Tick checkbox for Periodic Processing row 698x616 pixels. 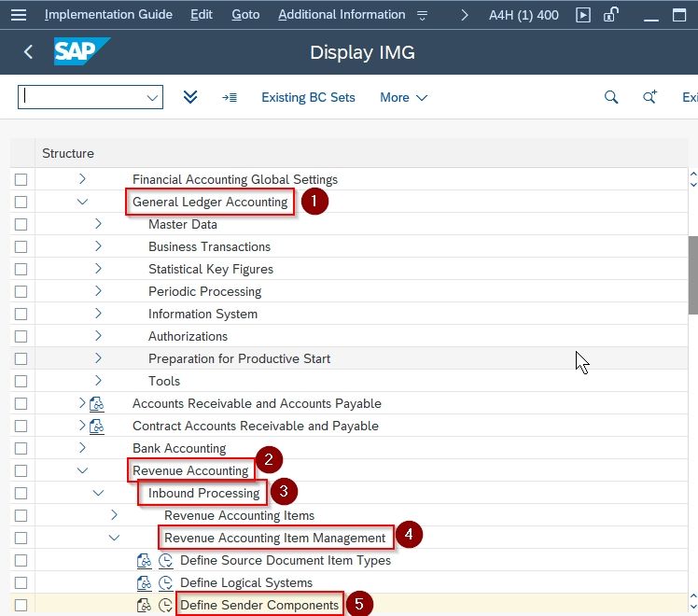21,291
